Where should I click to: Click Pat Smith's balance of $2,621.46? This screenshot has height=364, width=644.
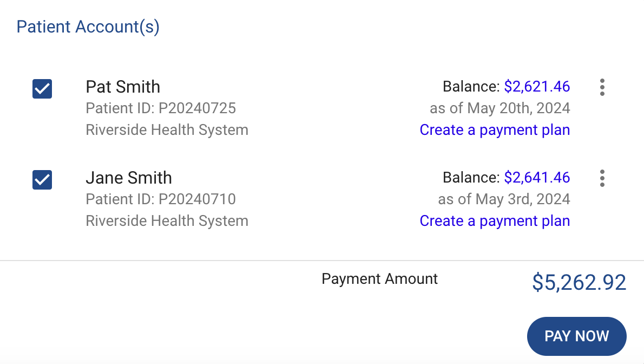coord(537,87)
